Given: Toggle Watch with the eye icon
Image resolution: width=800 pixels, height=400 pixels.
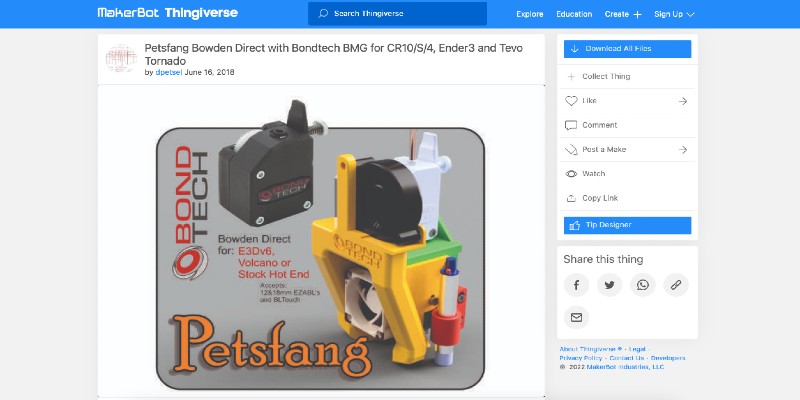Looking at the screenshot, I should [x=571, y=174].
